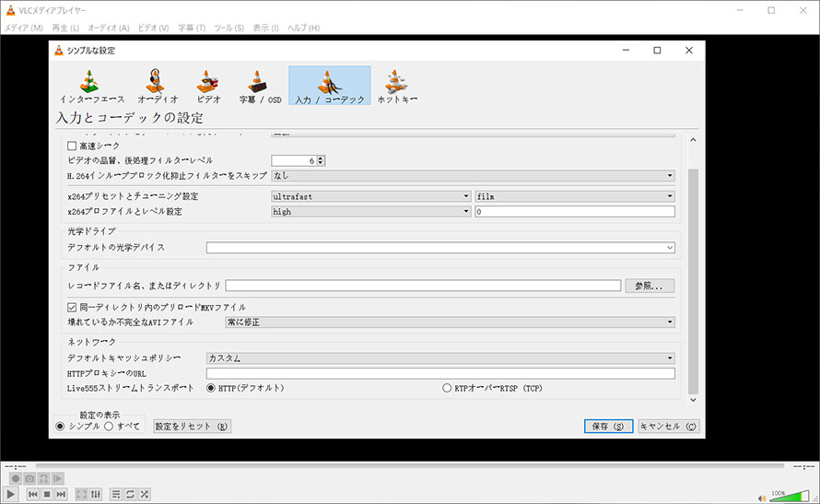Click the frame-by-frame icon

click(58, 478)
